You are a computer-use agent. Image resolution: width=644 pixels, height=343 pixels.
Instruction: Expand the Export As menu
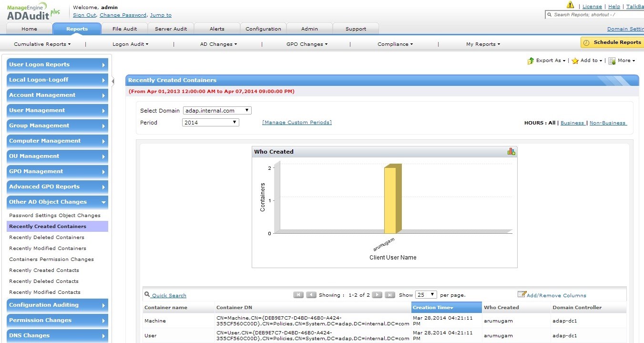pos(547,61)
